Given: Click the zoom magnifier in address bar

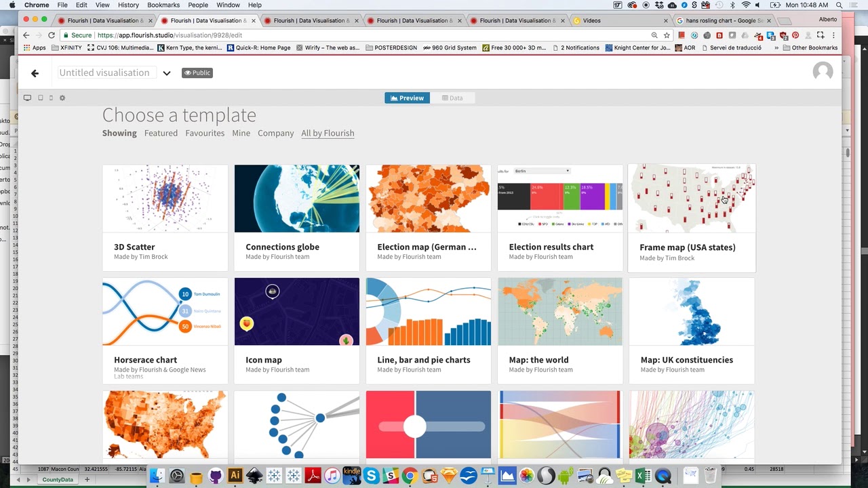Looking at the screenshot, I should pyautogui.click(x=654, y=35).
